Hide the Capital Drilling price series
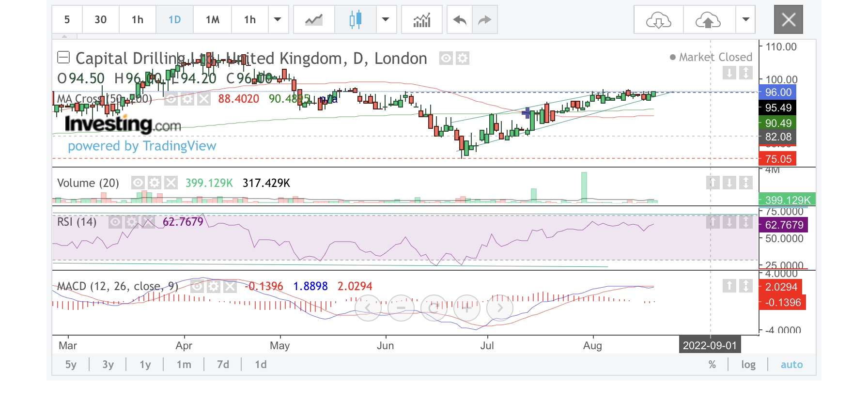 pyautogui.click(x=446, y=59)
